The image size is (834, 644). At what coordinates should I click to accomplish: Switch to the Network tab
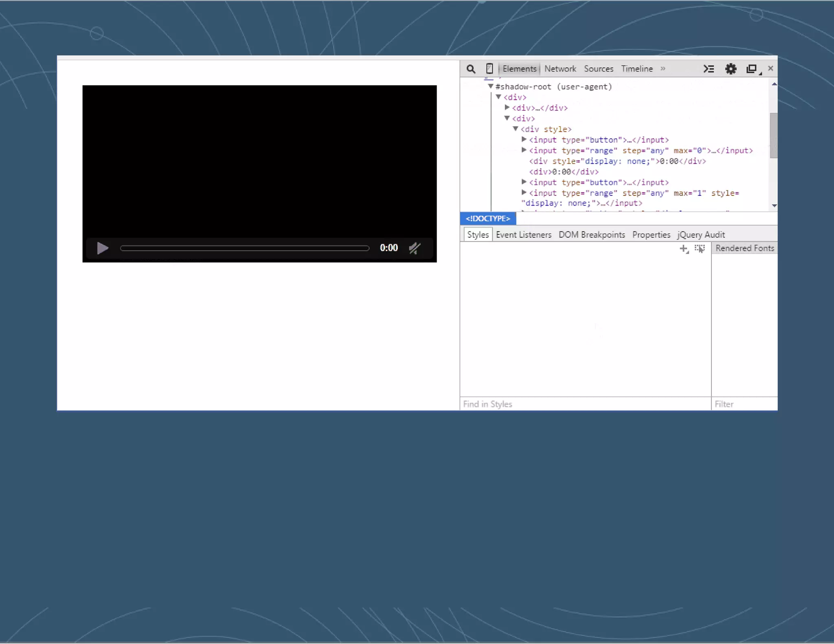tap(560, 69)
